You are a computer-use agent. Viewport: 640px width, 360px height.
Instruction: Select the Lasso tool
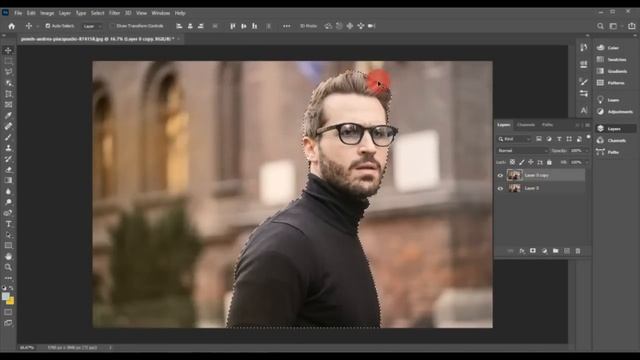point(8,72)
